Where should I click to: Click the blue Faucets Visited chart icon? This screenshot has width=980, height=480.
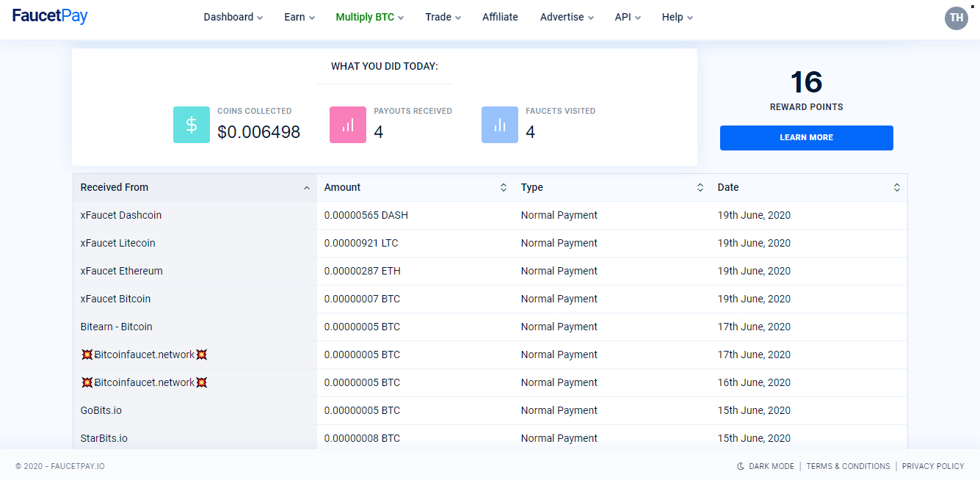click(500, 125)
